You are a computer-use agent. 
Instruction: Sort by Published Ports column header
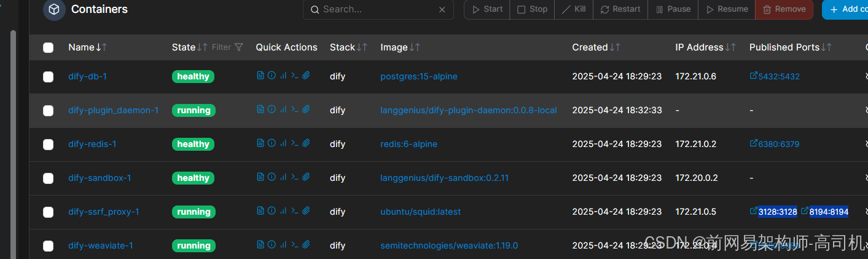[791, 47]
